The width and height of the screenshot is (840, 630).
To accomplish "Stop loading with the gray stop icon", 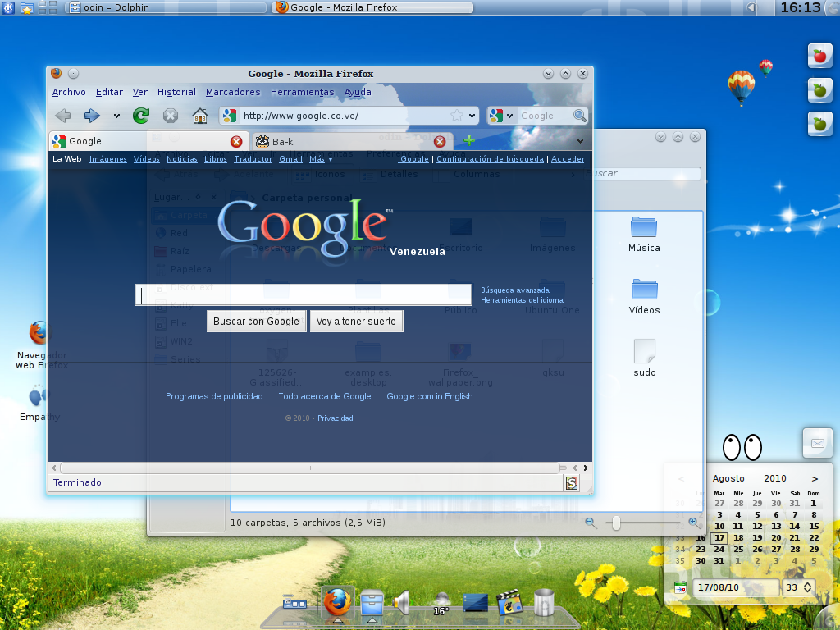I will point(171,116).
